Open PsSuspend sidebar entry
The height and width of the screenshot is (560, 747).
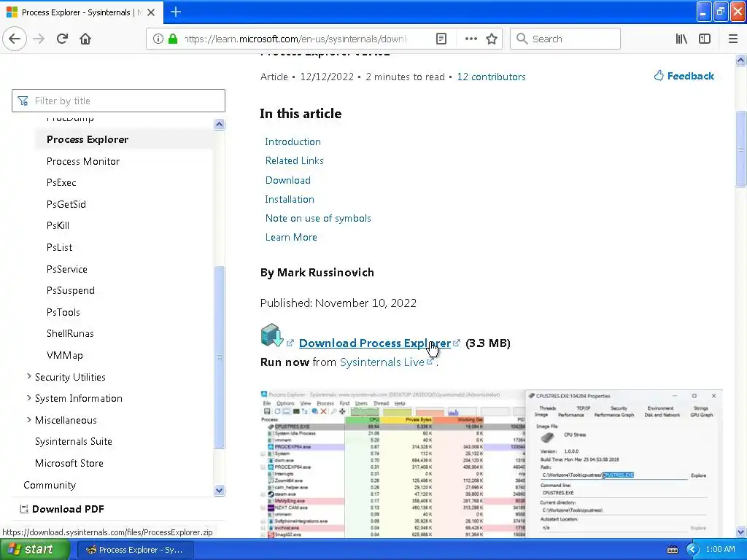71,290
